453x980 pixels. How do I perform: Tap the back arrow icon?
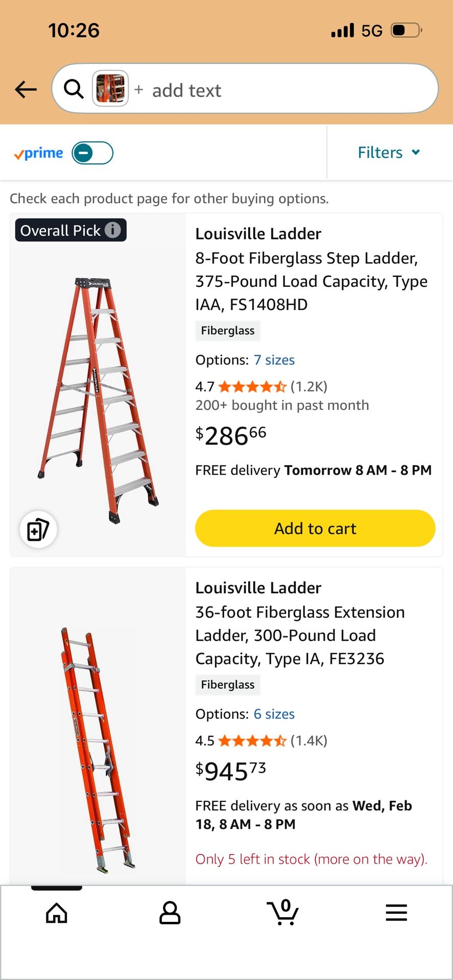pos(26,89)
